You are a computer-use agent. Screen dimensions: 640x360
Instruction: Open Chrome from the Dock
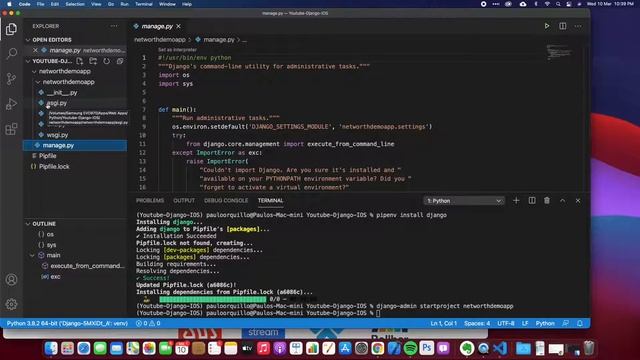point(378,348)
